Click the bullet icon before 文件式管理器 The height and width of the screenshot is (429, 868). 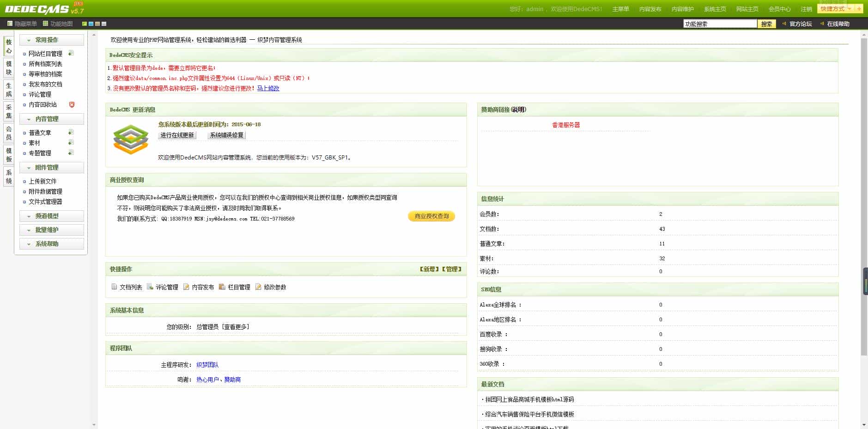(x=24, y=202)
